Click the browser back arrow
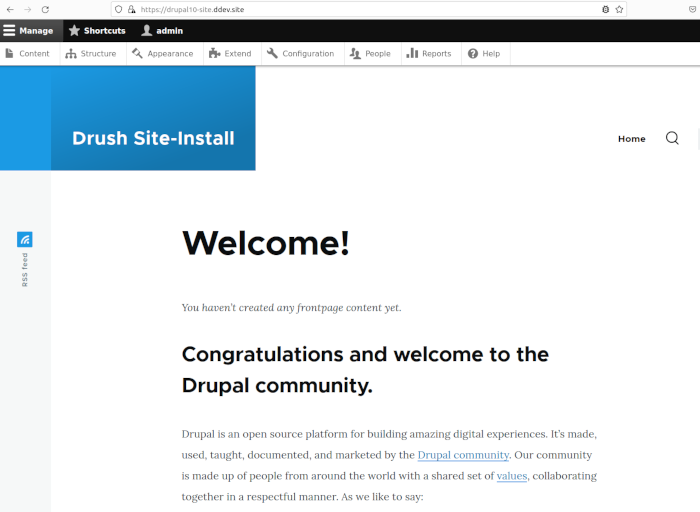 click(x=10, y=9)
